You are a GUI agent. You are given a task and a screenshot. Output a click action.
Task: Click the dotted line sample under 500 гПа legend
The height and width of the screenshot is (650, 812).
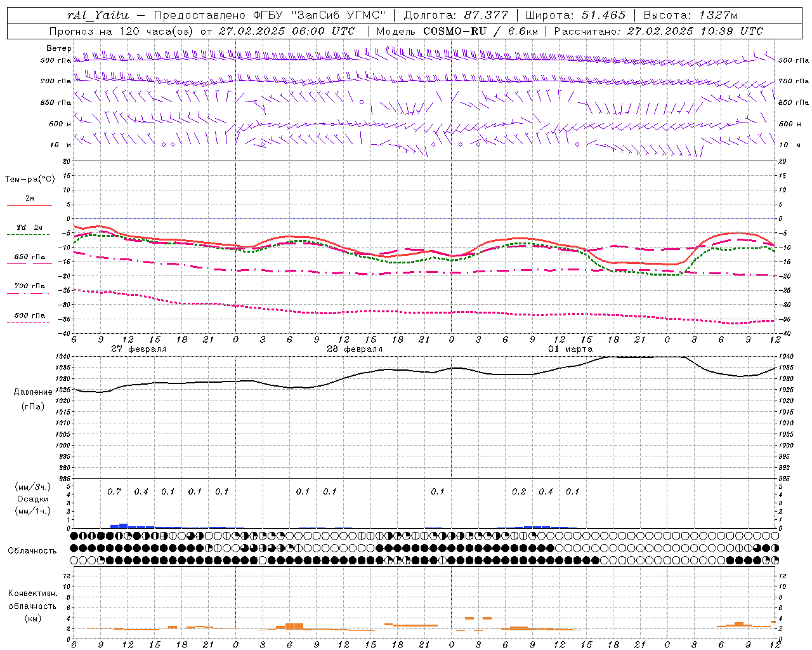coord(28,322)
